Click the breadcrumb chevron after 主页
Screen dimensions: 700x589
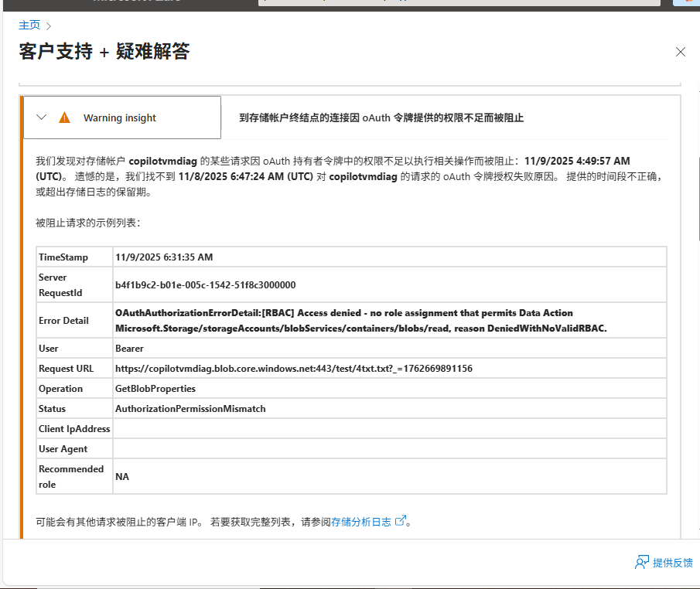pos(49,26)
